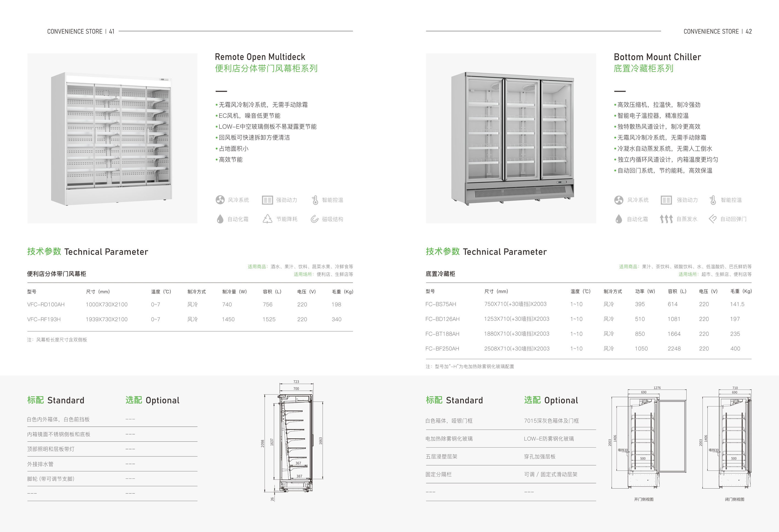Select model FC-BF250AH in the table
Image resolution: width=779 pixels, height=532 pixels.
coord(442,349)
